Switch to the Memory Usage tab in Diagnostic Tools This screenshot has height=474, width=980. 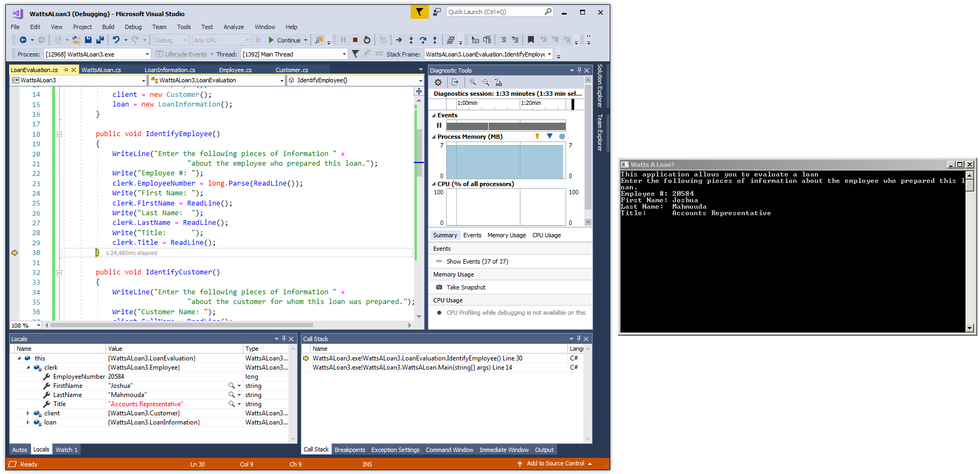click(506, 235)
